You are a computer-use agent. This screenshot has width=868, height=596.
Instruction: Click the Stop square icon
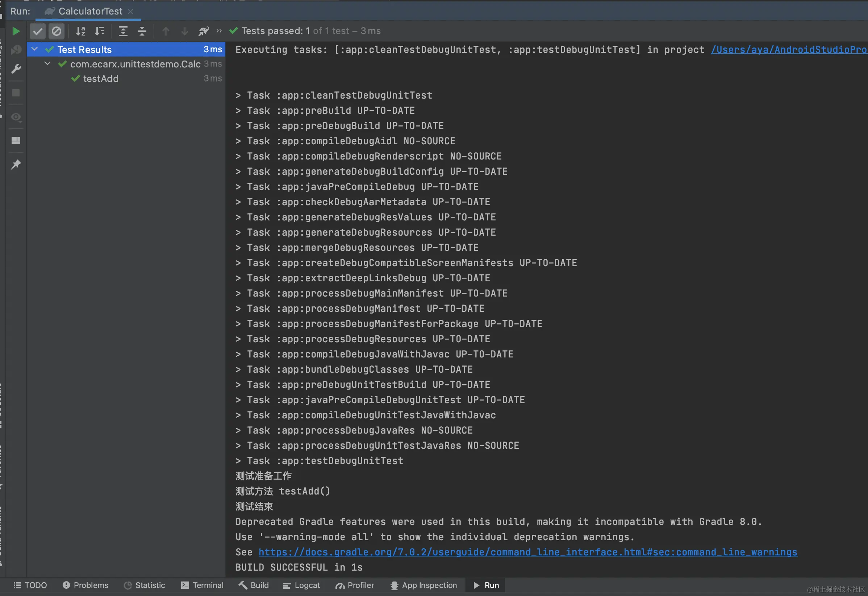[16, 93]
